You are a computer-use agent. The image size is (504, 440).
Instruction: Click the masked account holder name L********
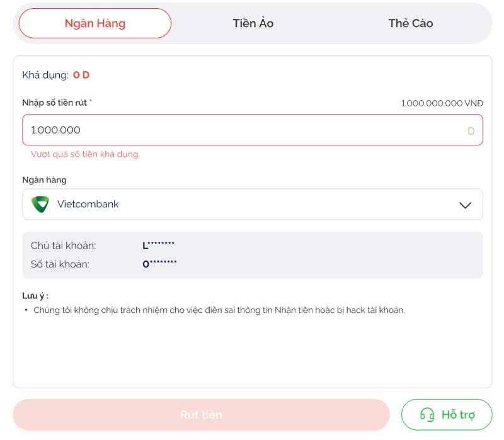(158, 245)
